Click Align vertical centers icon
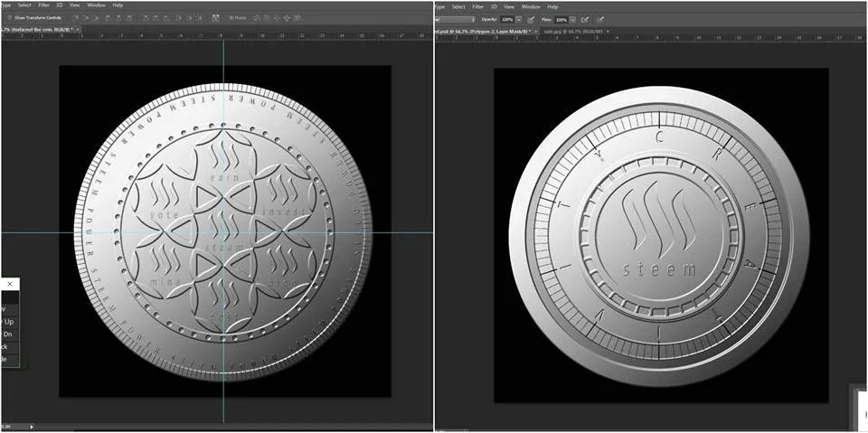The height and width of the screenshot is (433, 868). point(86,18)
